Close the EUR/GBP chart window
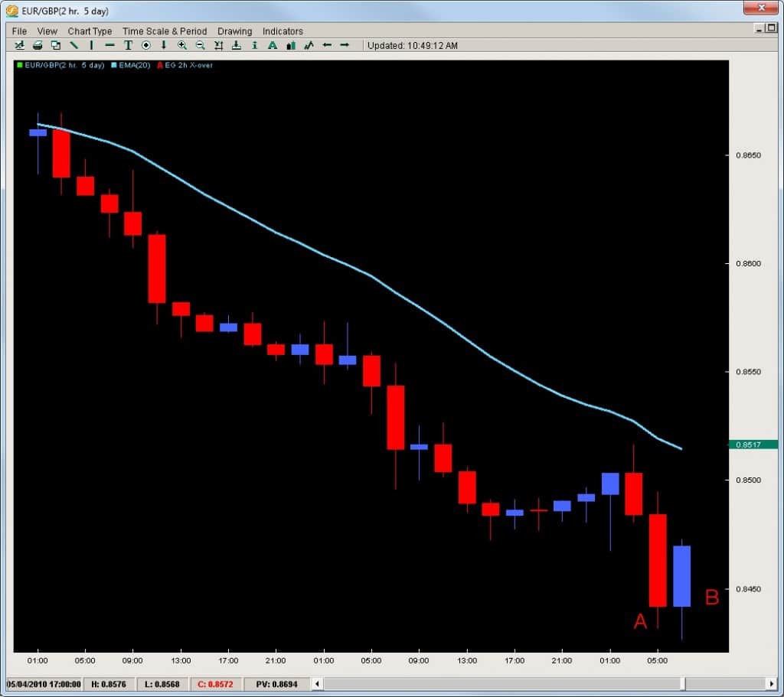Screen dimensions: 784x697 (761, 8)
